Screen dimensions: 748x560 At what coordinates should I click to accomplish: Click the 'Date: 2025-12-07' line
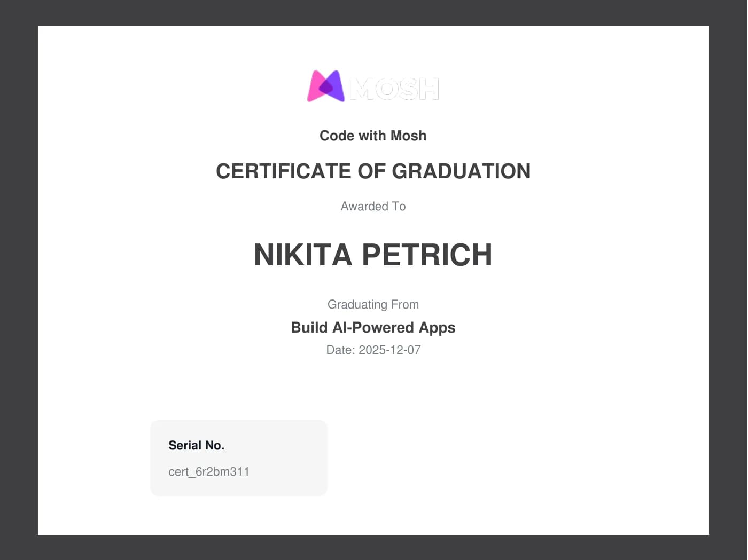(373, 350)
